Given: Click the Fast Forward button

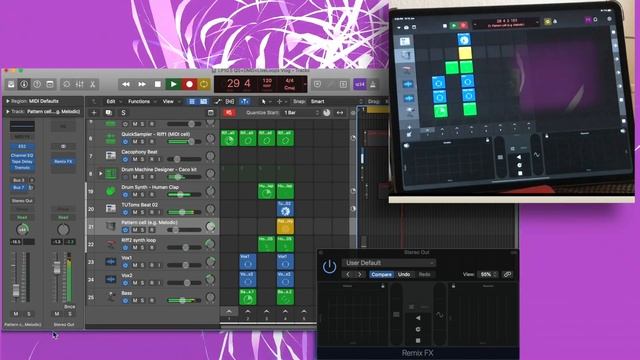Looking at the screenshot, I should [x=142, y=84].
